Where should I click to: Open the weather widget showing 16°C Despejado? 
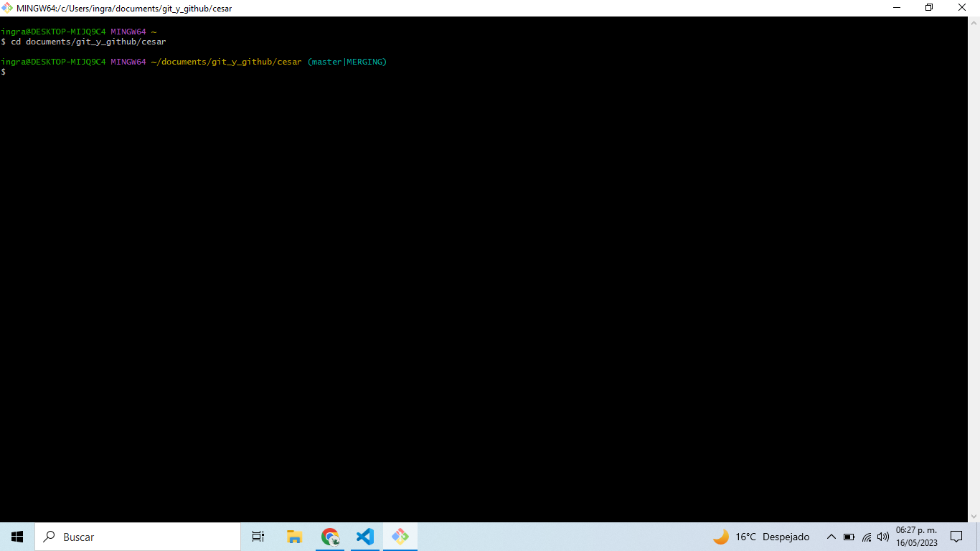(761, 537)
